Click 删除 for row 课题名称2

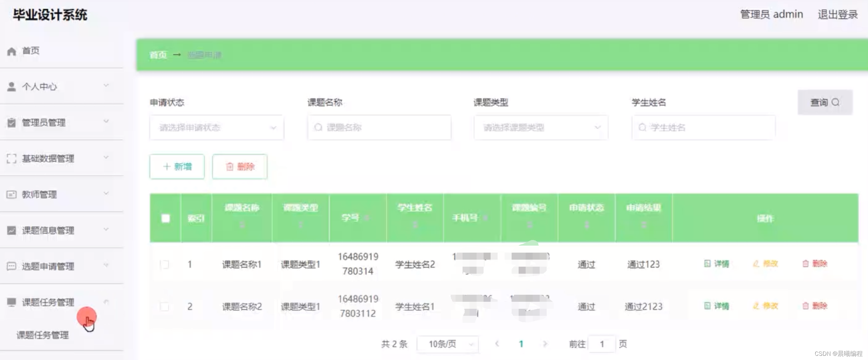815,306
